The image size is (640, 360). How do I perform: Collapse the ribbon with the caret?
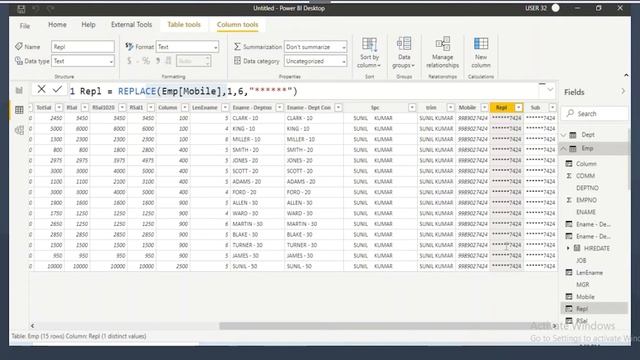click(626, 76)
